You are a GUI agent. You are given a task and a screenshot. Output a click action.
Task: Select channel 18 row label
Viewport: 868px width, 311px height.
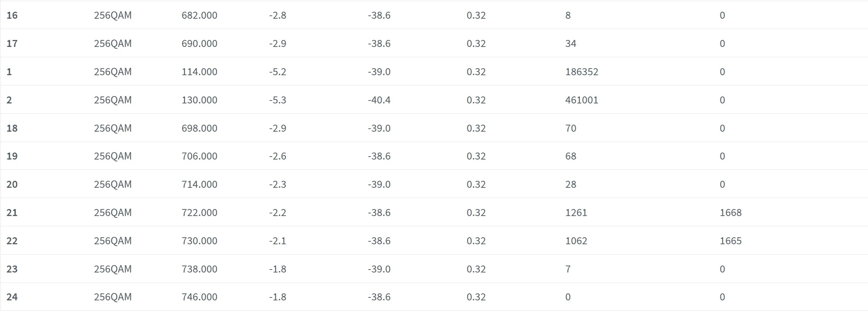(12, 128)
